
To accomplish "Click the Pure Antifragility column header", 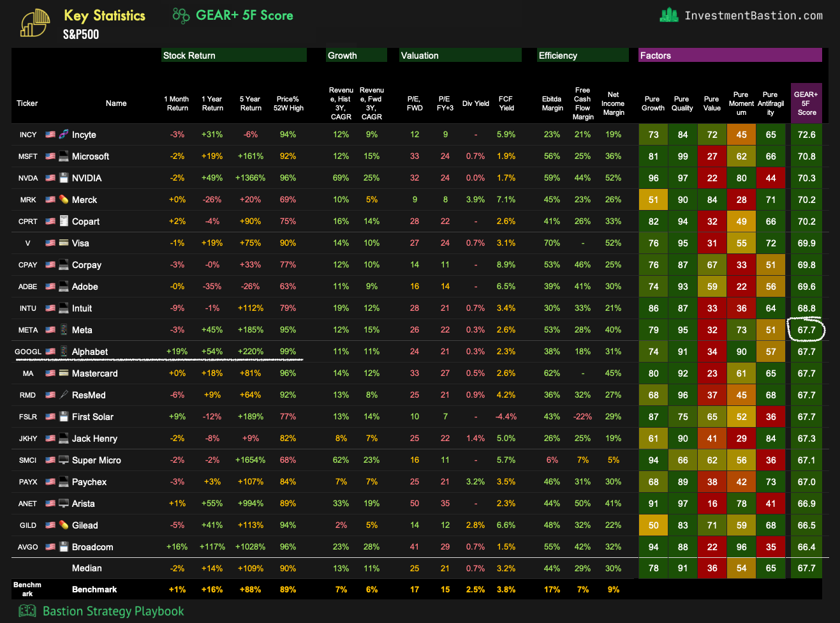I will click(770, 103).
